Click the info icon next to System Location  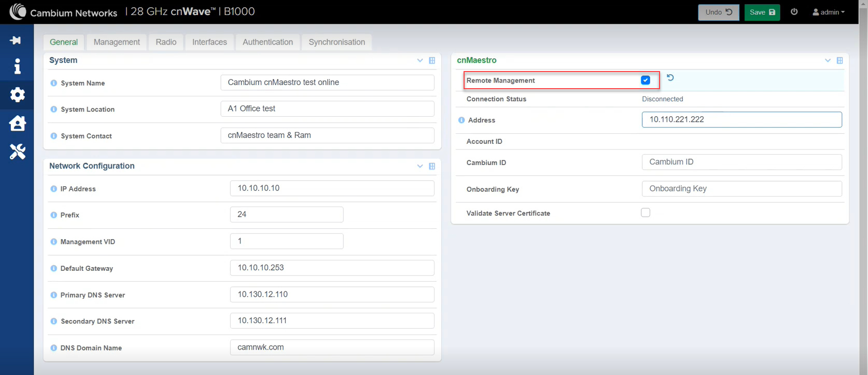54,109
